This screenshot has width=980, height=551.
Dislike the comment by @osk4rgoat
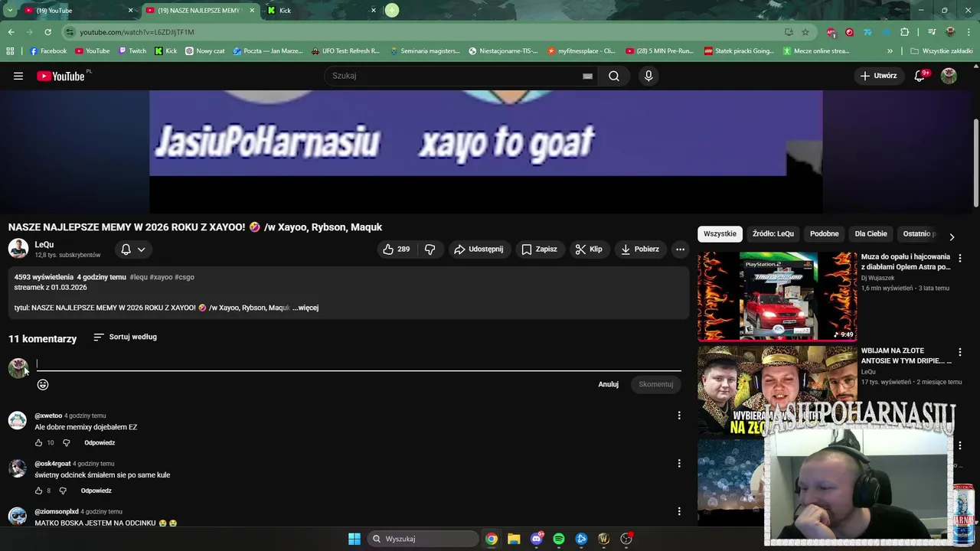click(x=63, y=491)
